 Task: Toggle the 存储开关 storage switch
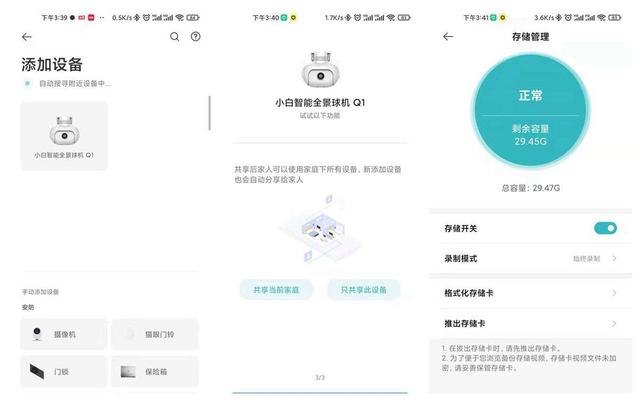pyautogui.click(x=605, y=228)
